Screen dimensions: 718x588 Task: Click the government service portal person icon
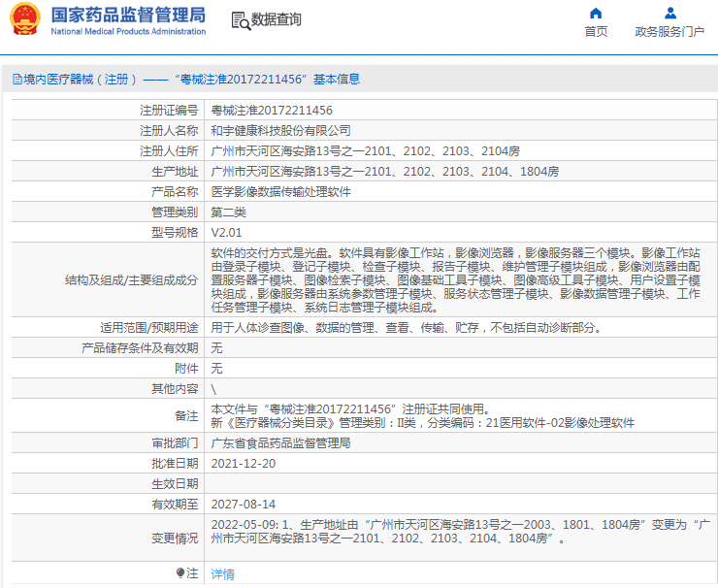coord(670,13)
